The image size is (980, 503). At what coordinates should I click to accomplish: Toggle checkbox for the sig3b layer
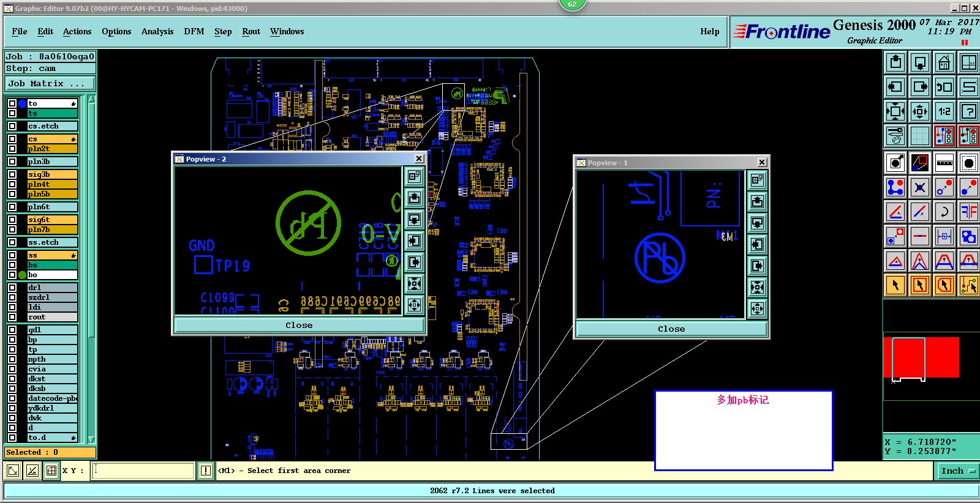pyautogui.click(x=12, y=174)
